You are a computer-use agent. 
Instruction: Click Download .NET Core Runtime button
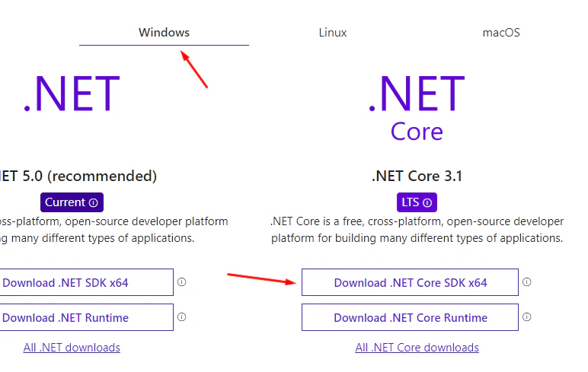coord(410,317)
